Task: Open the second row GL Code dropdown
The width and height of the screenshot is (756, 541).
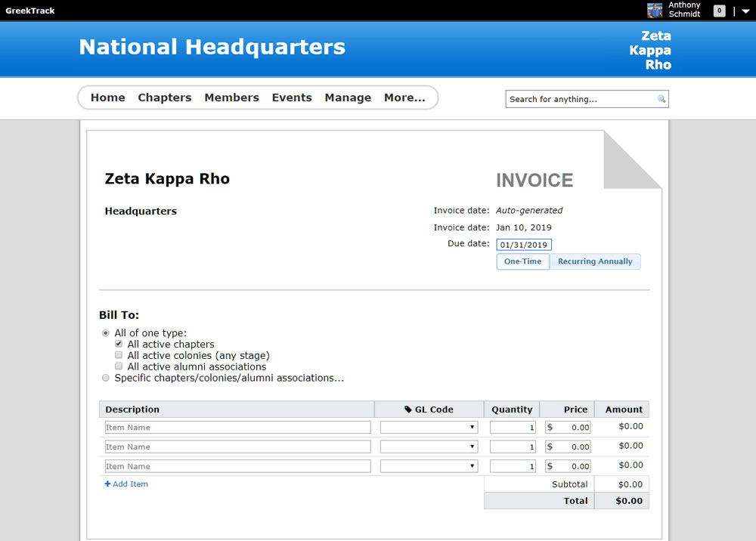Action: point(429,447)
